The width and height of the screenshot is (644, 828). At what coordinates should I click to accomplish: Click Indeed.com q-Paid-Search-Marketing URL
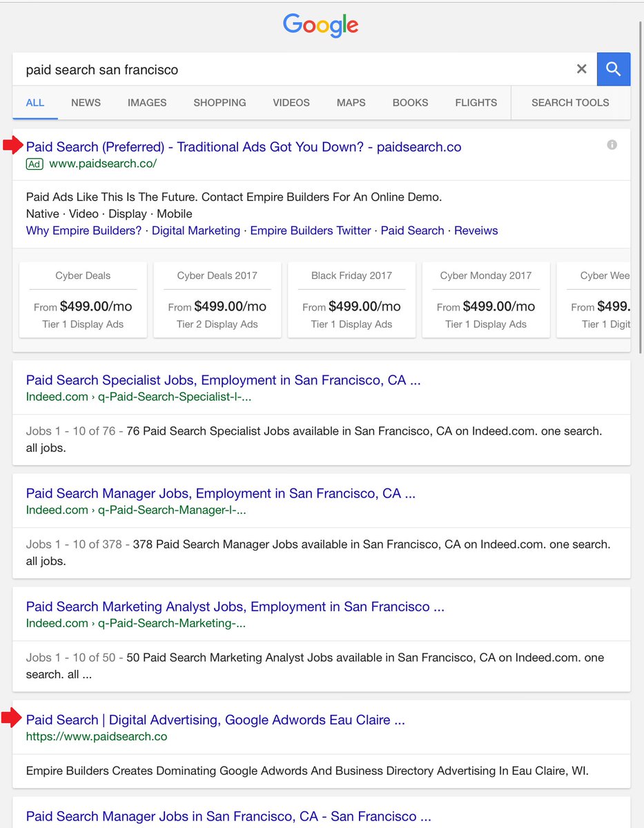coord(136,623)
